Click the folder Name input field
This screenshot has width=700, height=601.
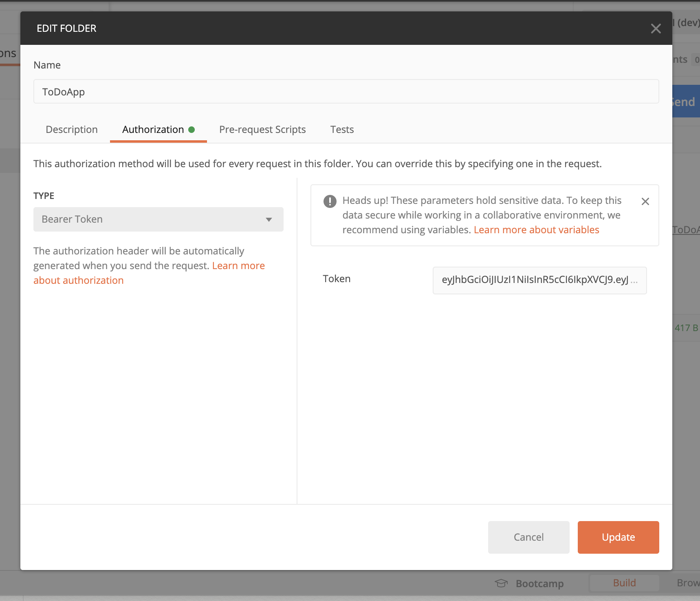[346, 92]
